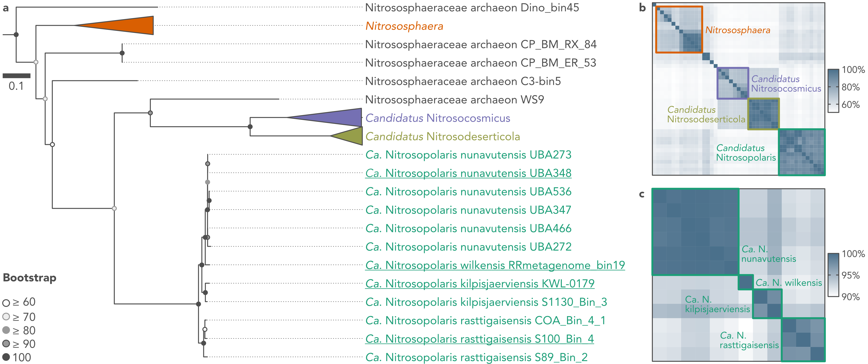Image resolution: width=868 pixels, height=364 pixels.
Task: Click the white node between rasttigaisensis COA_Bin_4_1 and S100_Bin_4
Action: pyautogui.click(x=205, y=329)
